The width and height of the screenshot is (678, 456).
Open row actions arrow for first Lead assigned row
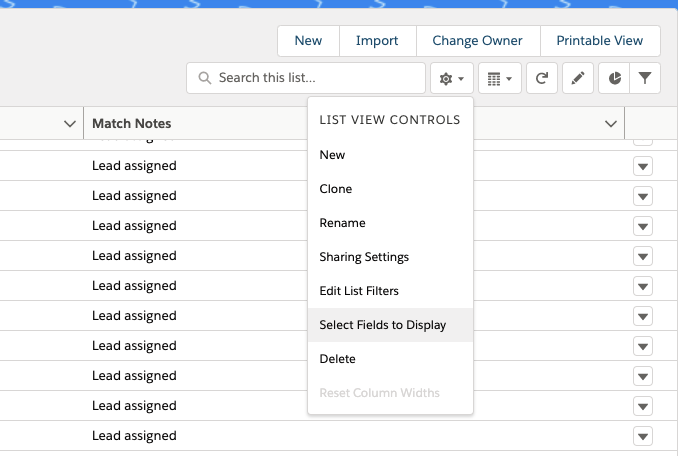click(643, 166)
